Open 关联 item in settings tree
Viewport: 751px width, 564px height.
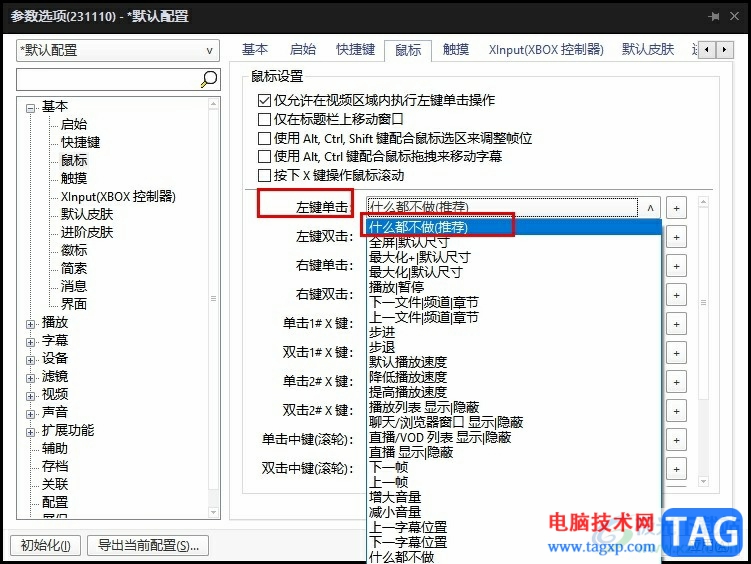(55, 484)
